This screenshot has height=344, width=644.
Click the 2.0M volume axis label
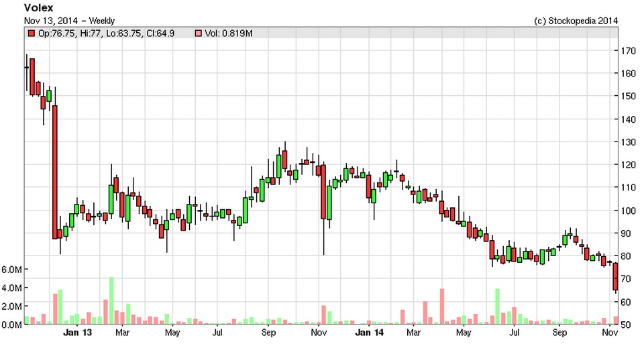click(x=11, y=306)
